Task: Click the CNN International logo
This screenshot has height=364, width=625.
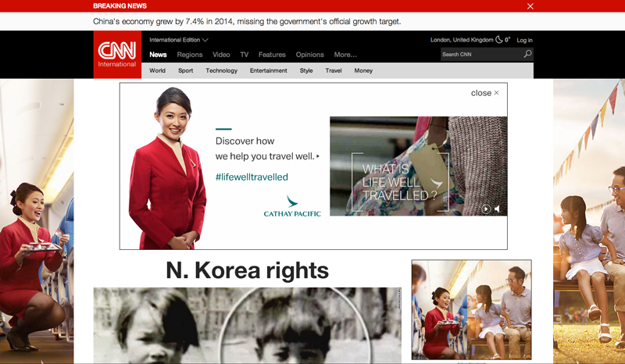Action: 116,55
